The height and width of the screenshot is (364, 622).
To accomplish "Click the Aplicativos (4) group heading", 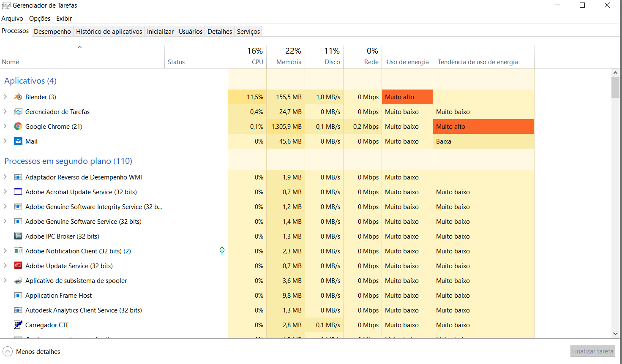I will point(30,81).
